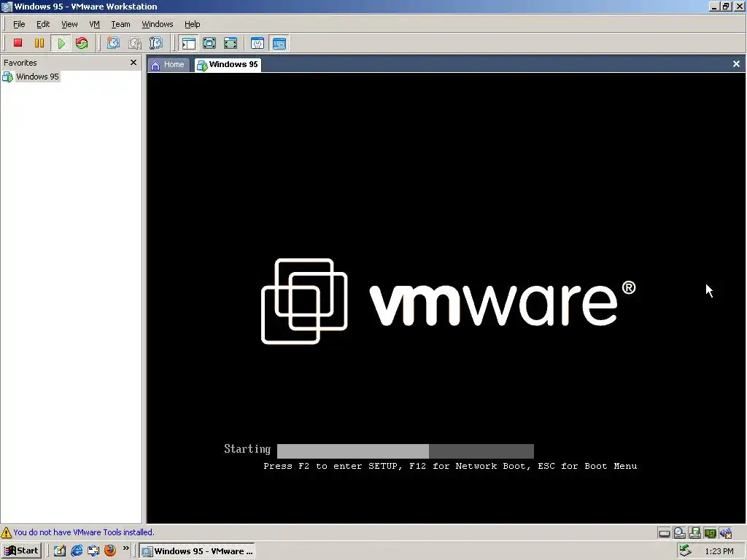Screen dimensions: 747x560
Task: Click the floppy drive device status icon
Action: coord(694,533)
